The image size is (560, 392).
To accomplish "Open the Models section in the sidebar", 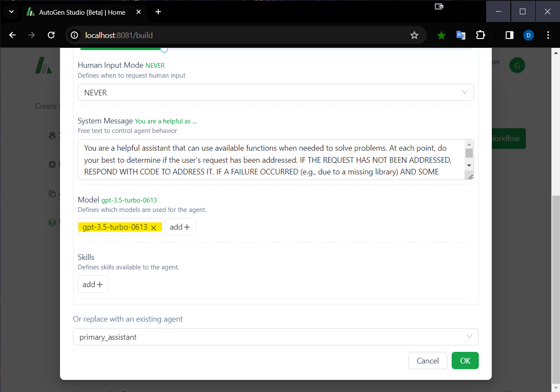I will pos(52,164).
